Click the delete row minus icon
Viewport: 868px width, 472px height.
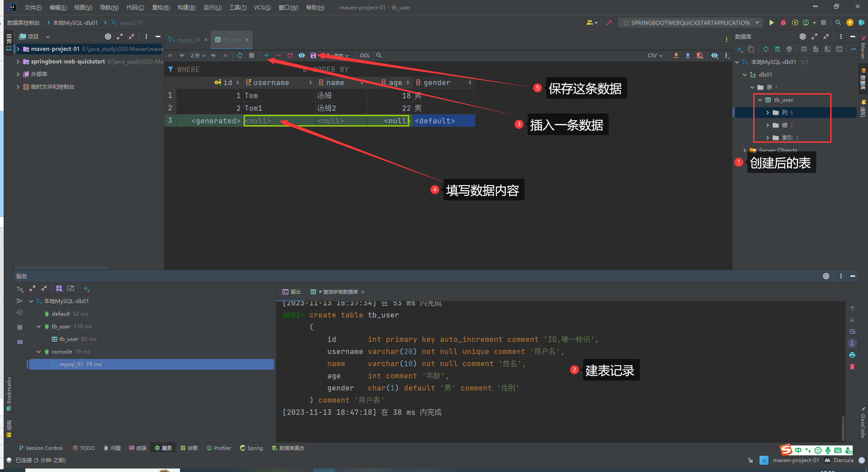click(278, 55)
